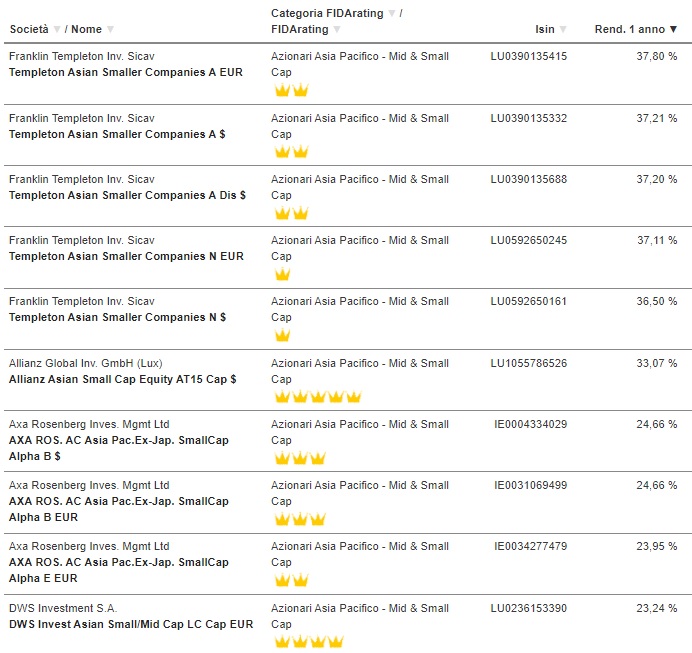
Task: Select ISIN IE0034277479
Action: (x=530, y=546)
